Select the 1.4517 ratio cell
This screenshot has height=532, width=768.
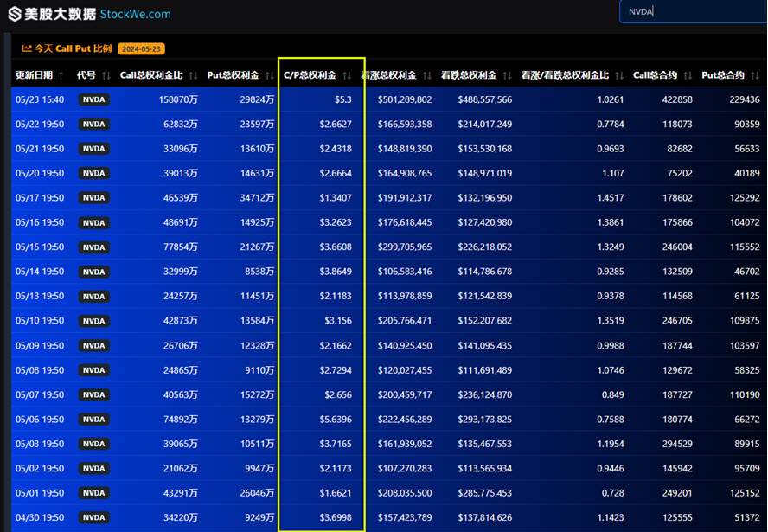pos(611,198)
